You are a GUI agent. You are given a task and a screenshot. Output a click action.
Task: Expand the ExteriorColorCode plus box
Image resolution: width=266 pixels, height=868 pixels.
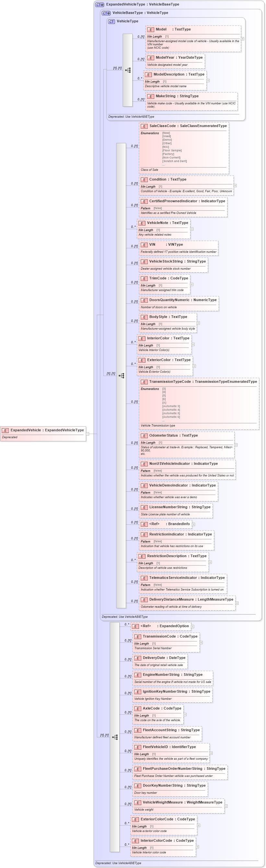199,825
